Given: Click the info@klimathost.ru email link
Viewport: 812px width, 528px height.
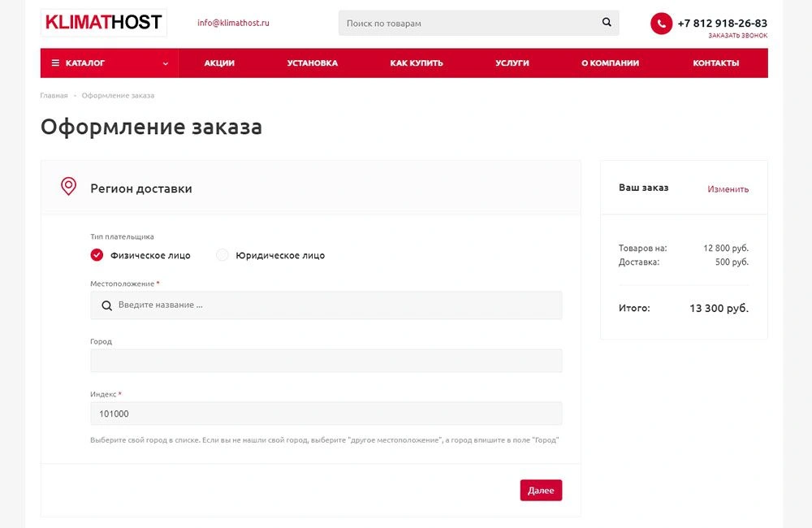Looking at the screenshot, I should pos(233,23).
